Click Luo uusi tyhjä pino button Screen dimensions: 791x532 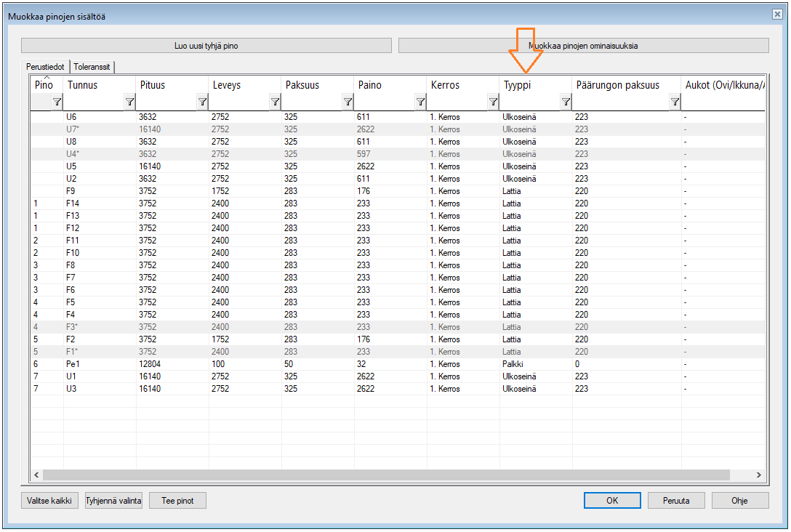point(206,46)
